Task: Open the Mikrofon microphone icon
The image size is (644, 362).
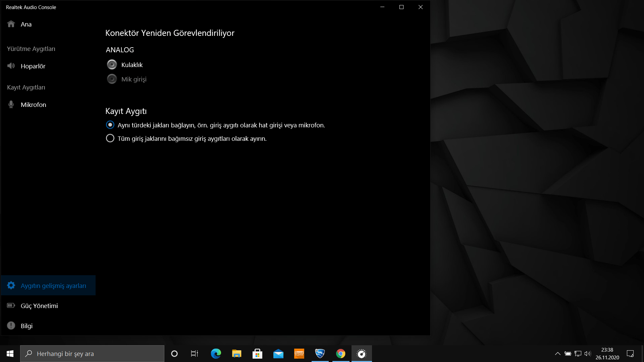Action: point(11,104)
